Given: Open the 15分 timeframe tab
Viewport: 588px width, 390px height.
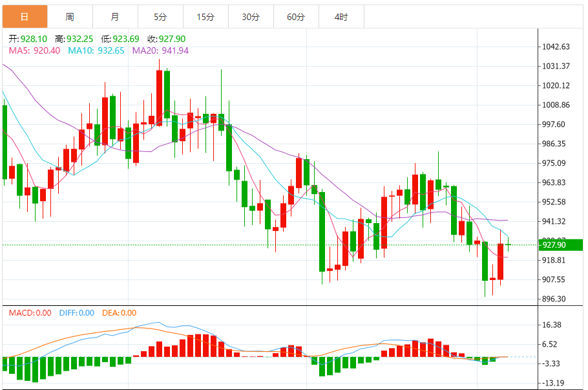Looking at the screenshot, I should click(206, 17).
